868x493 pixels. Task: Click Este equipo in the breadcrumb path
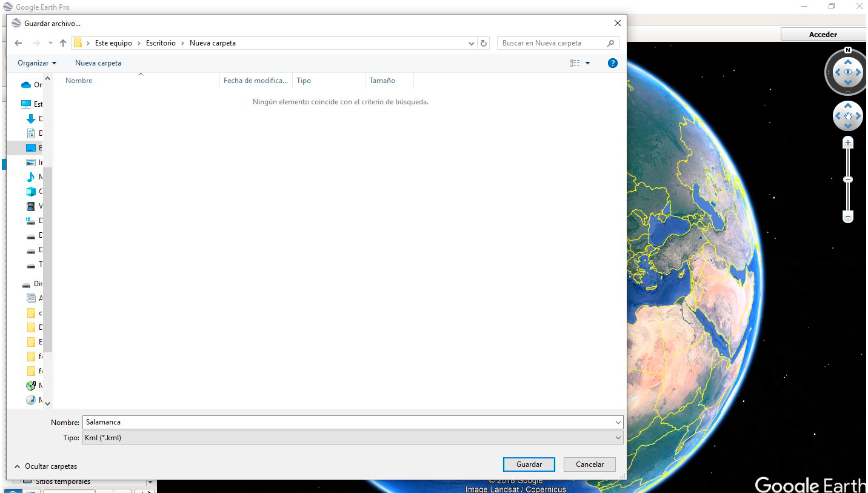113,43
